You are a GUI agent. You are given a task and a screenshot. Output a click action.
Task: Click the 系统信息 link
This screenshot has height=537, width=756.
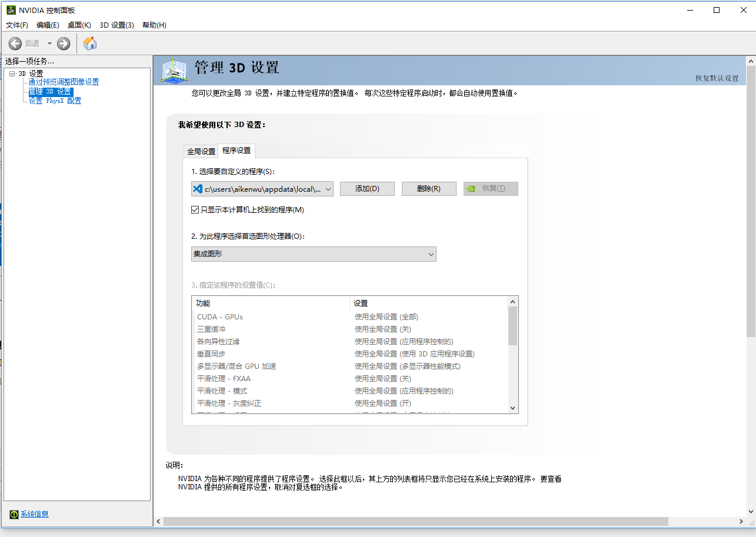(35, 515)
